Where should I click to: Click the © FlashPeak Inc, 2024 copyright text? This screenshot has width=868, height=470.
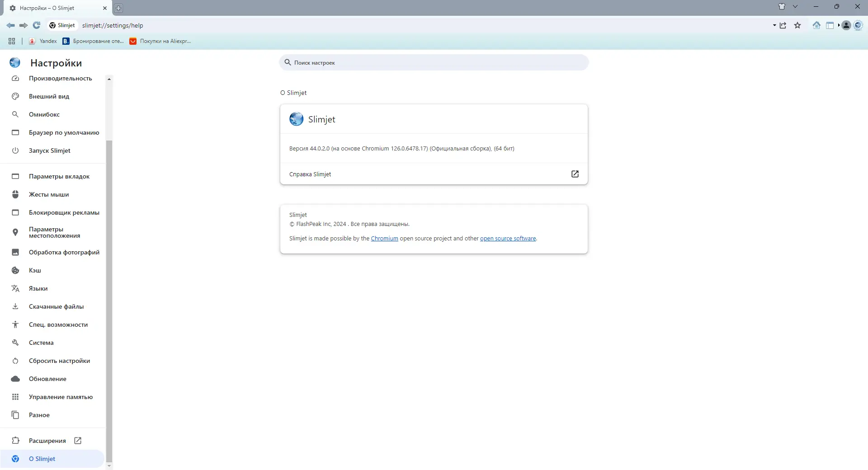(x=349, y=224)
